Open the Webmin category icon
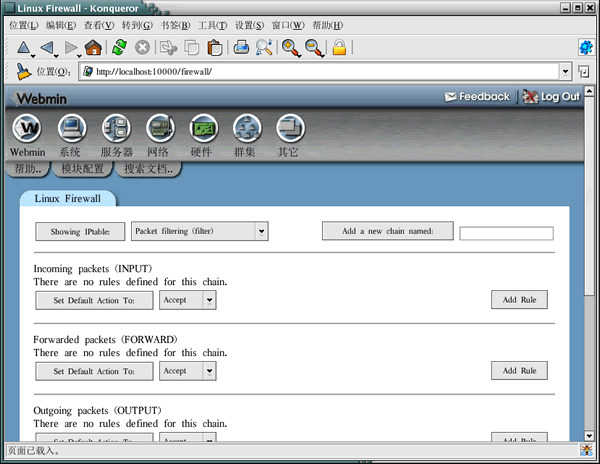The height and width of the screenshot is (464, 600). (26, 128)
